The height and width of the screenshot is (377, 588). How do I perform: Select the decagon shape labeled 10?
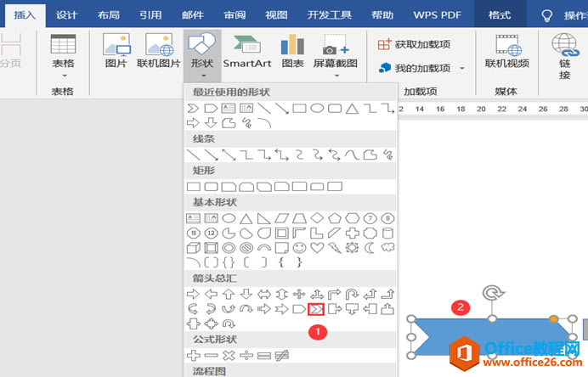tap(194, 234)
